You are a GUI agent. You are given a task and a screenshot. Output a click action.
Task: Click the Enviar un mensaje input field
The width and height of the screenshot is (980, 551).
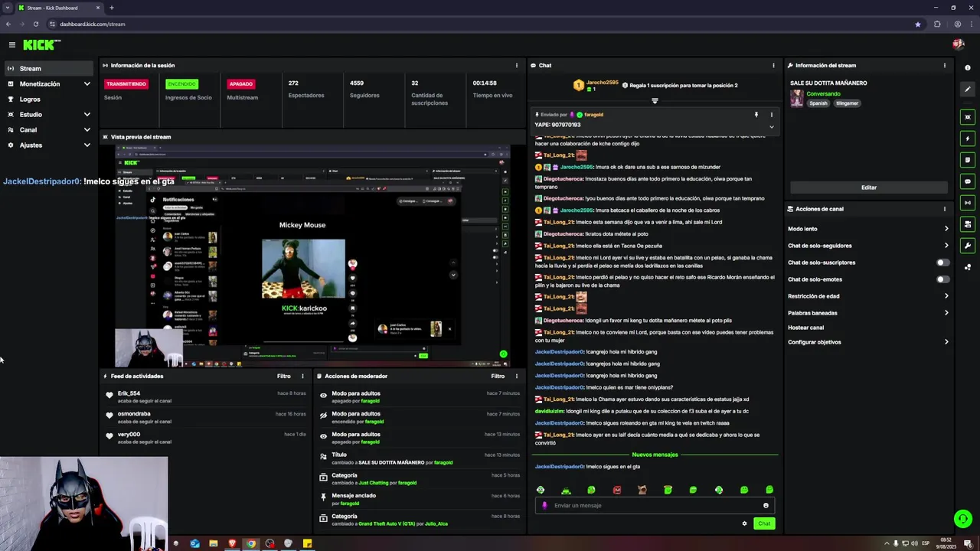(x=655, y=505)
